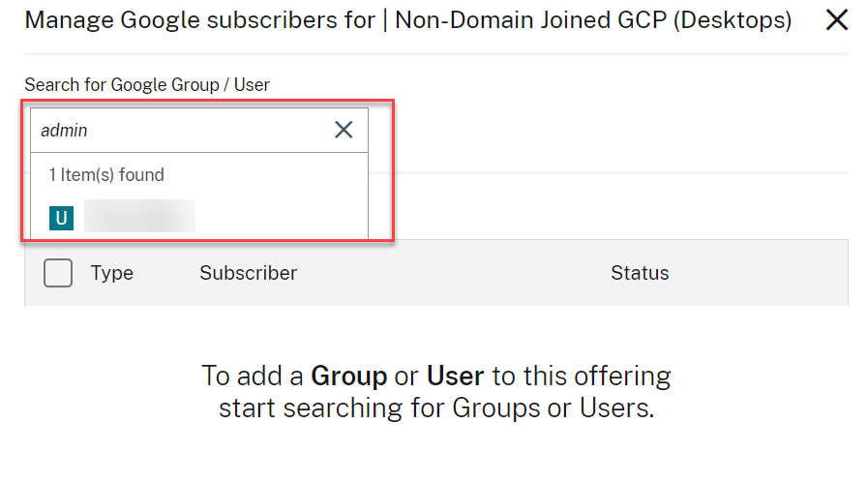Click the word 'admin' in search box
Image resolution: width=868 pixels, height=483 pixels.
pos(64,131)
